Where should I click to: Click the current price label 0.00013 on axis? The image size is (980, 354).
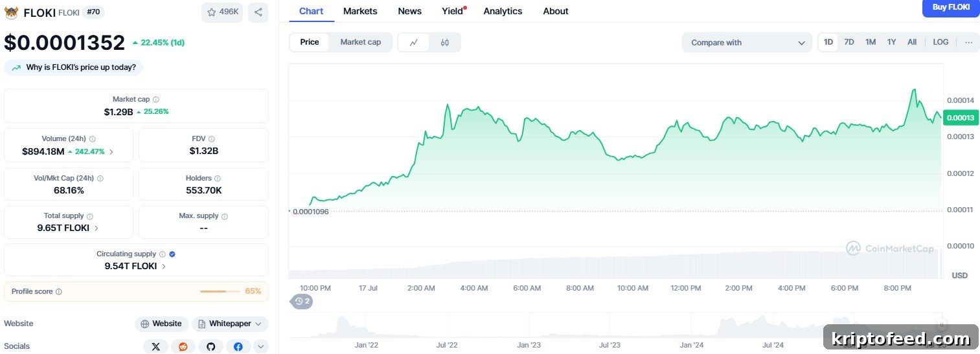[961, 118]
